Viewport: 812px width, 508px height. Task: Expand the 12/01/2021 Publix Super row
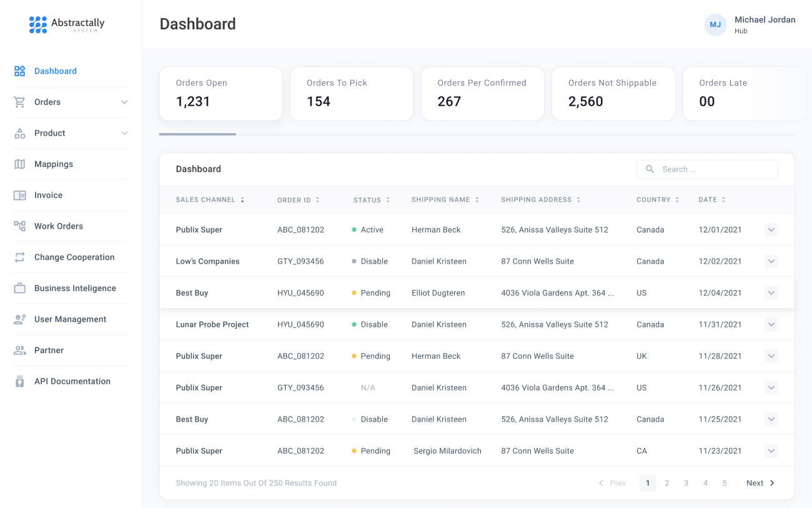771,230
